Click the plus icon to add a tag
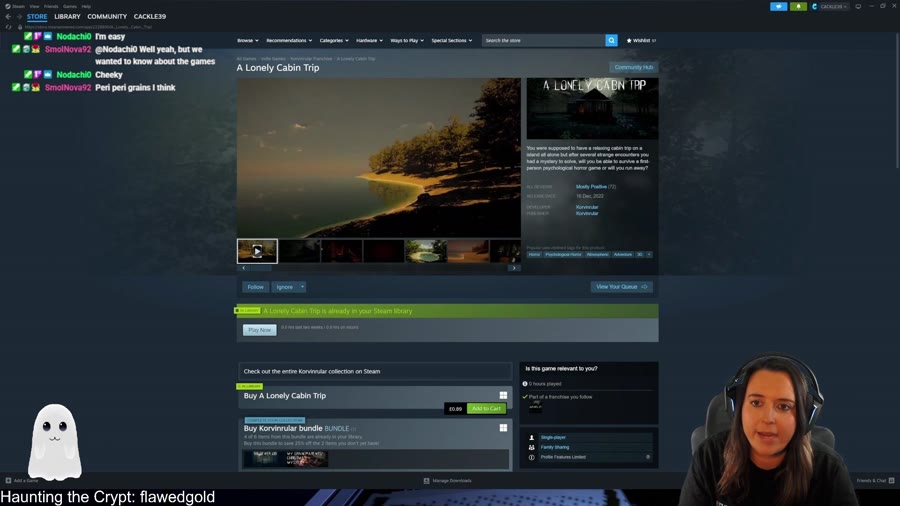Viewport: 900px width, 506px height. tap(649, 254)
